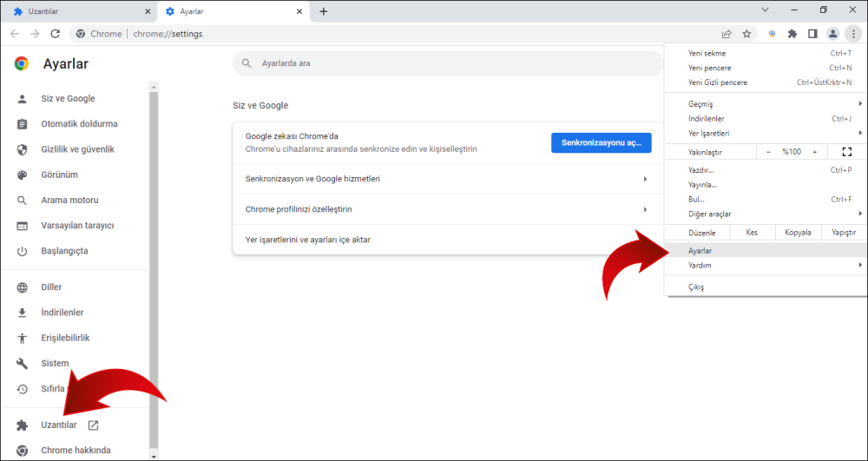
Task: Click Kes in the Düzenle row
Action: (x=752, y=233)
